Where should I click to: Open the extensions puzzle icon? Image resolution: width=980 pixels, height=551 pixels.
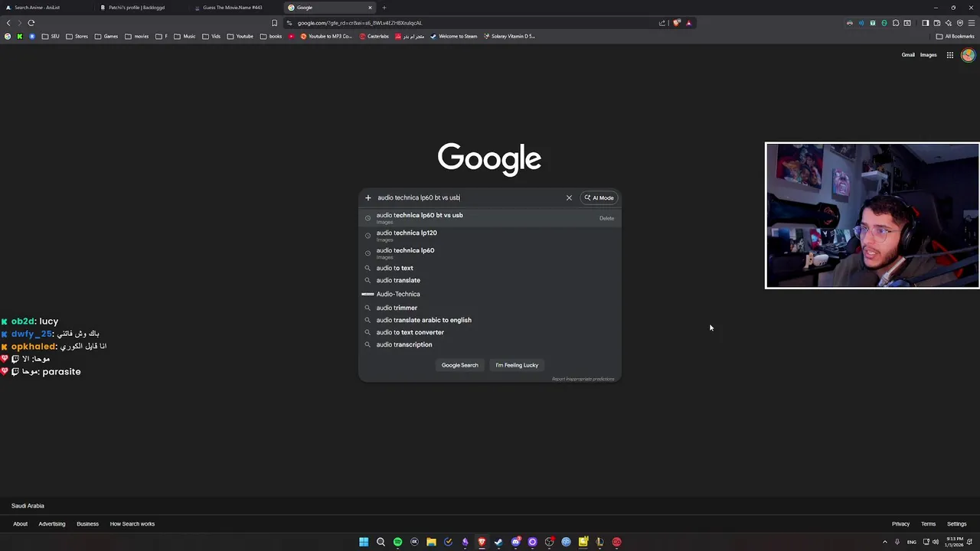[x=896, y=23]
